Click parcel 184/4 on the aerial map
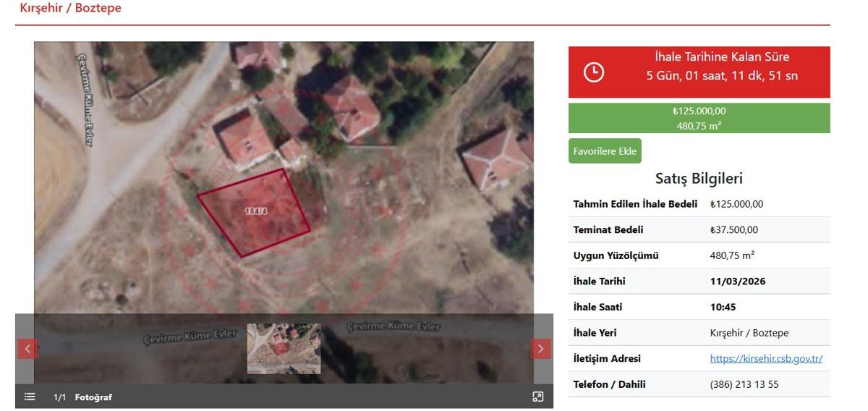 pos(255,211)
